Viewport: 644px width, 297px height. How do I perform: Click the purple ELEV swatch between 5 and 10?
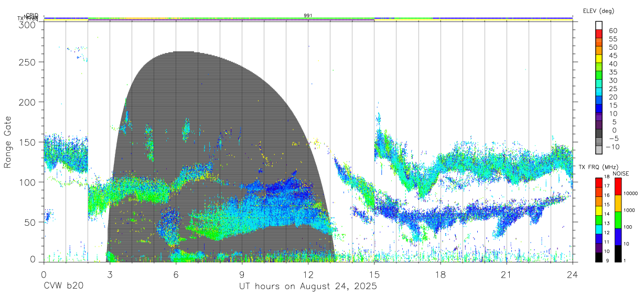tap(599, 117)
